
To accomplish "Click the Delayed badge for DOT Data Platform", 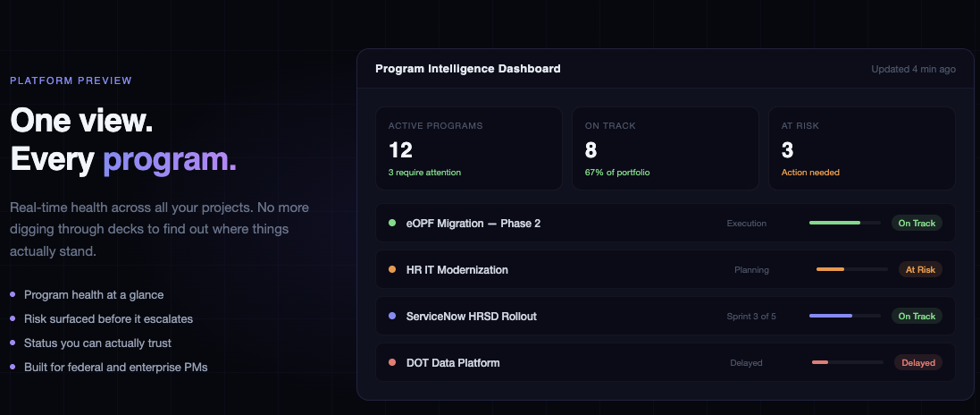I will point(918,362).
